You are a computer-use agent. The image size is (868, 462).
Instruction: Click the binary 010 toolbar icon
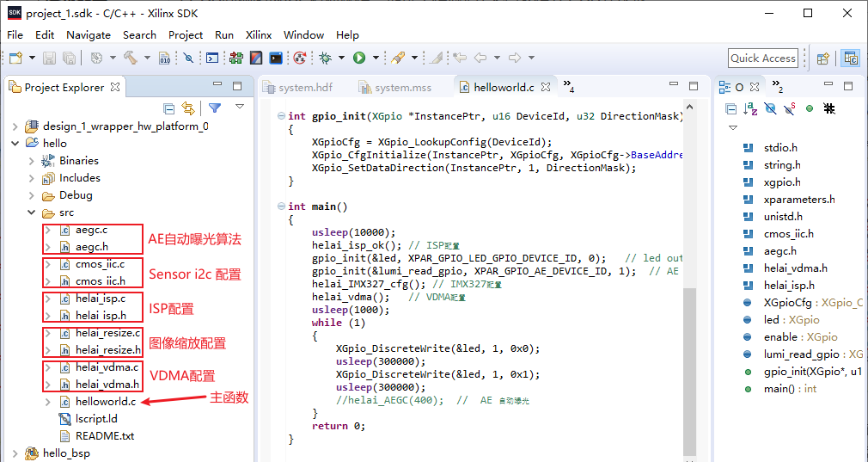coord(165,58)
